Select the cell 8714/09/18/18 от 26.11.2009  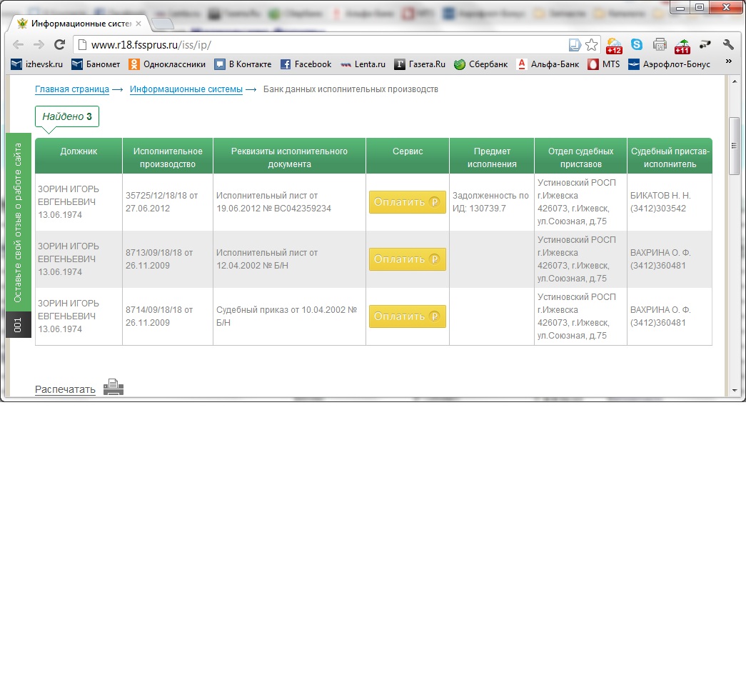pos(168,316)
